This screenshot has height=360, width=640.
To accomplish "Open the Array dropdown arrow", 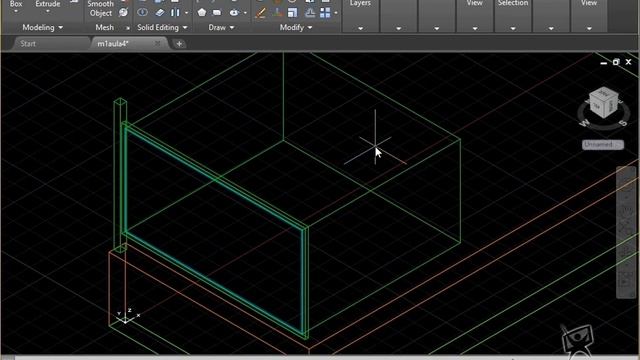I will click(x=336, y=13).
